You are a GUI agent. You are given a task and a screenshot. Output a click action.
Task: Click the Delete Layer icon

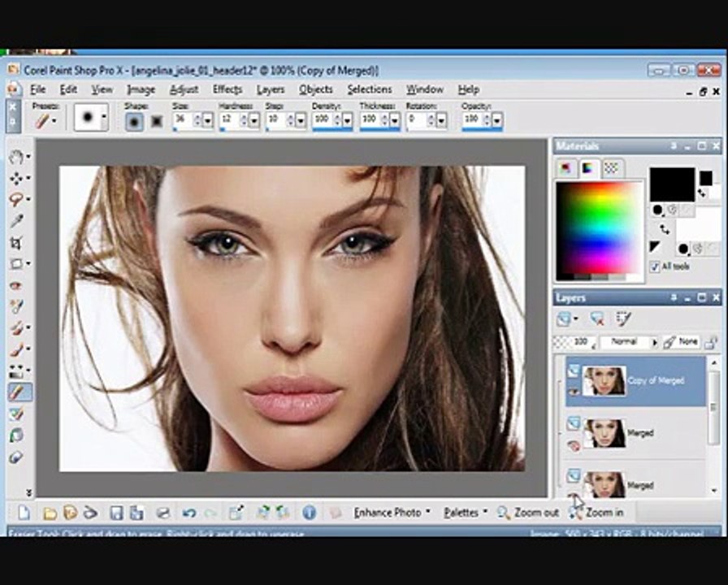(596, 319)
